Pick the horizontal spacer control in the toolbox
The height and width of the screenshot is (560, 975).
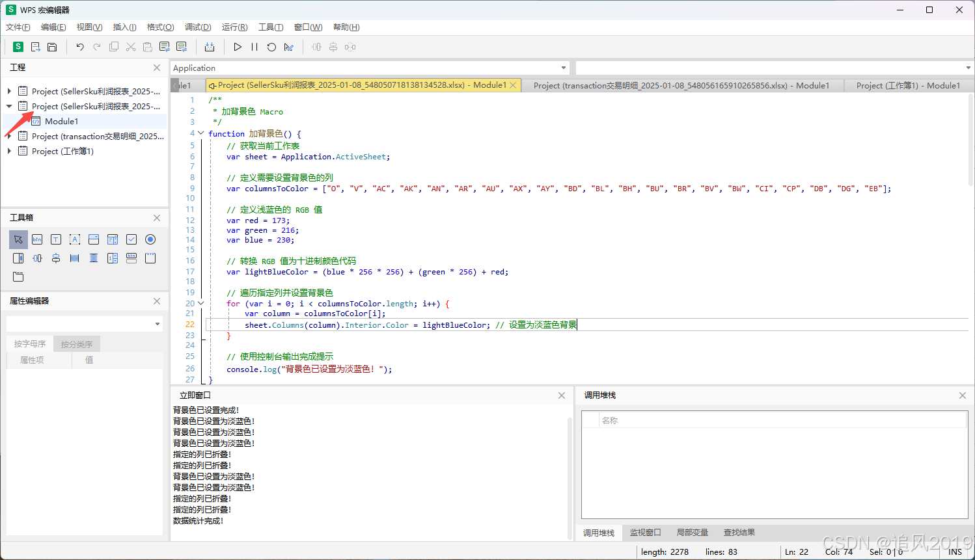coord(75,258)
